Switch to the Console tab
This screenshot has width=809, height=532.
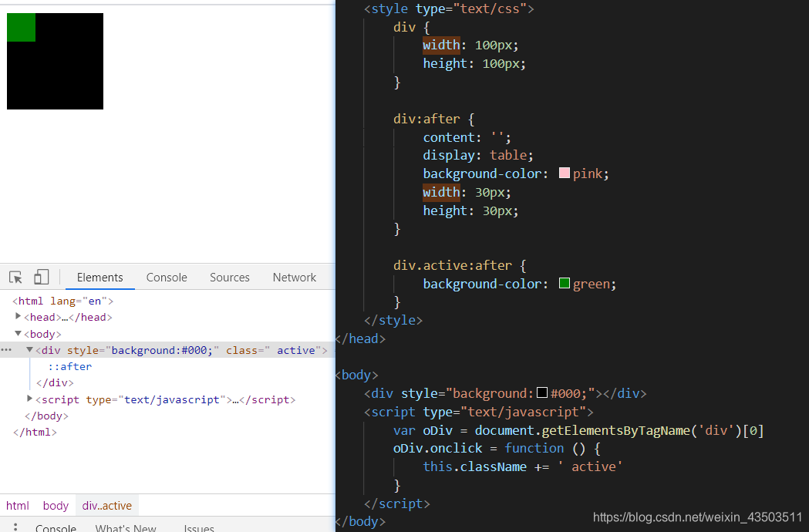coord(167,278)
